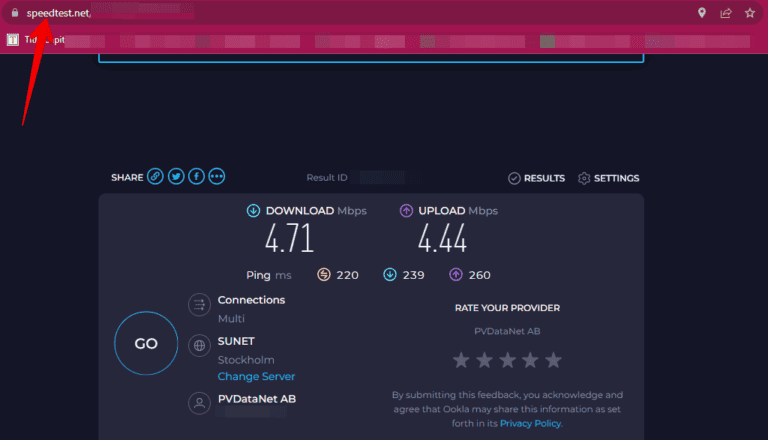The width and height of the screenshot is (768, 440).
Task: Bookmark this page with the star icon
Action: point(750,13)
